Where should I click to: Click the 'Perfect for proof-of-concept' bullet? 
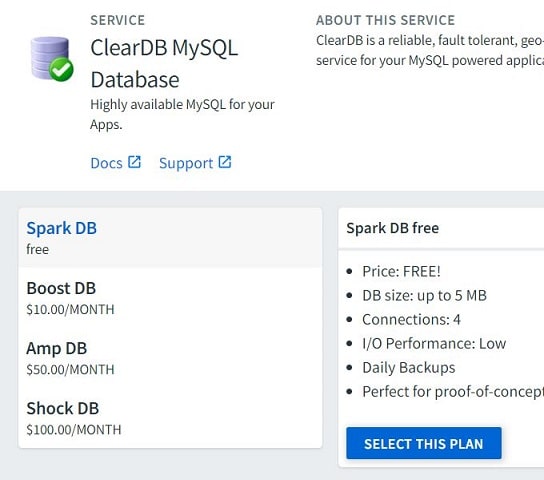pyautogui.click(x=453, y=392)
